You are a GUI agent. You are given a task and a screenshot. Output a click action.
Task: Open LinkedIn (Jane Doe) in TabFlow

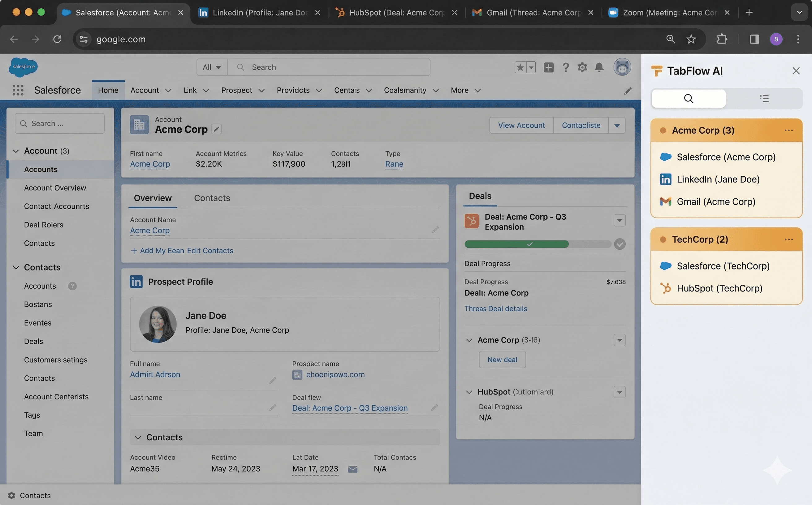(x=718, y=179)
